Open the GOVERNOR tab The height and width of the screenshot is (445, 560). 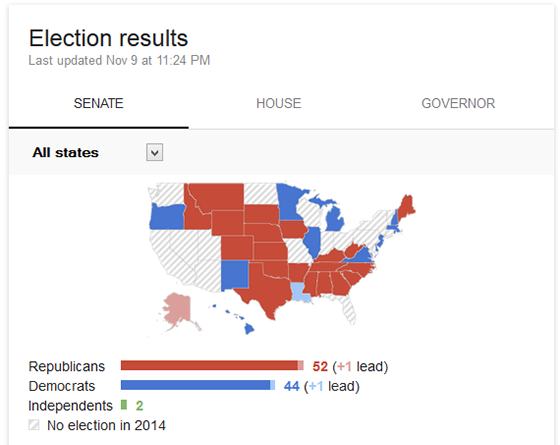click(458, 104)
